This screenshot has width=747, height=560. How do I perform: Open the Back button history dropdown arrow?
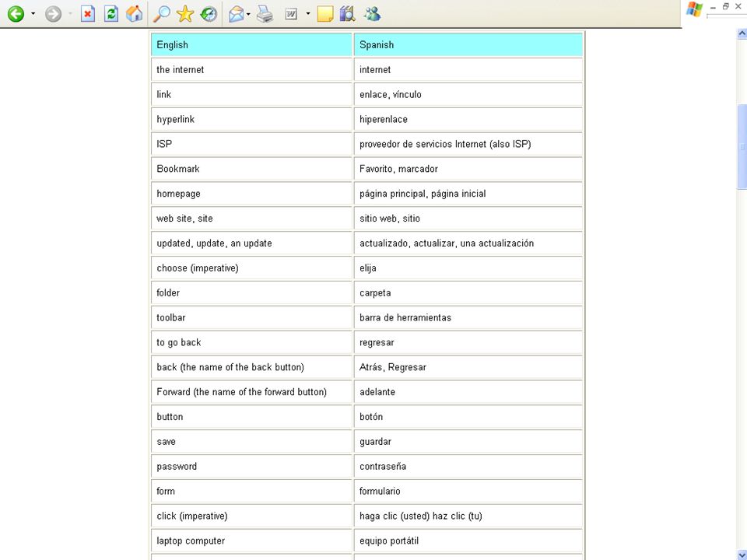point(33,14)
